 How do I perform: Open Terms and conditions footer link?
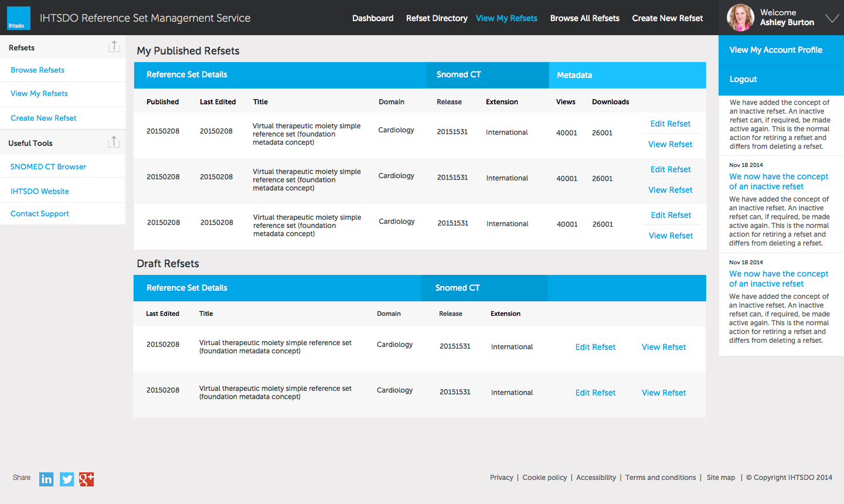click(x=661, y=478)
